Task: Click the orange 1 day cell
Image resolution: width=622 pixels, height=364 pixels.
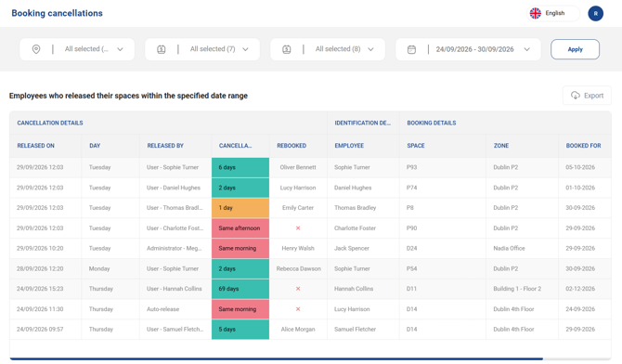Action: [240, 208]
